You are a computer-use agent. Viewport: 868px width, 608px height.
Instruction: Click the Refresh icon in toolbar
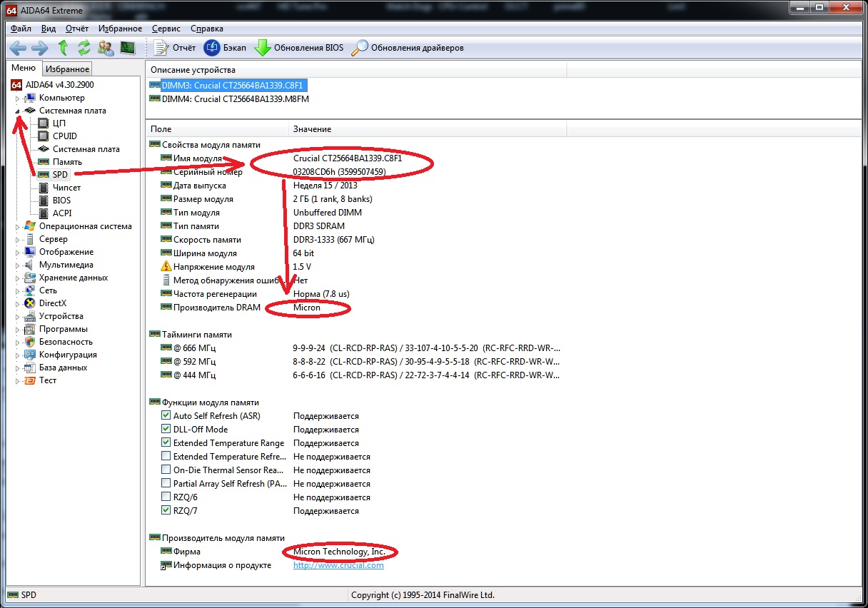click(x=84, y=48)
